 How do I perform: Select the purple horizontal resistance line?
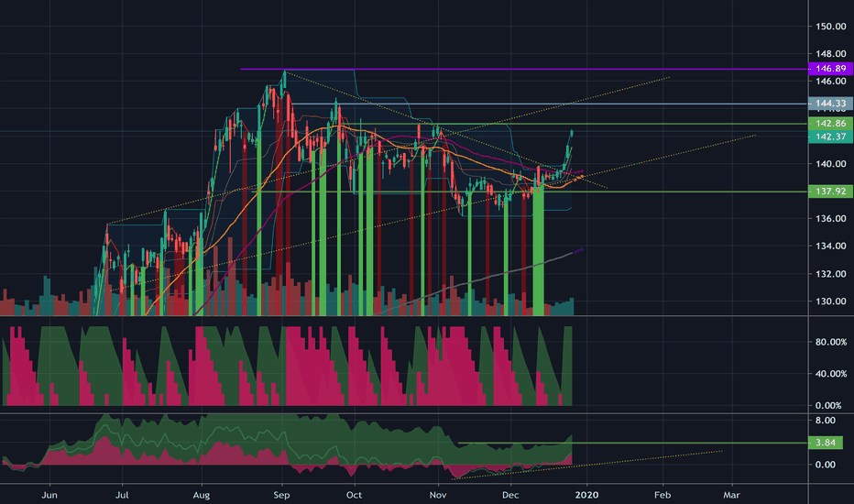click(523, 70)
